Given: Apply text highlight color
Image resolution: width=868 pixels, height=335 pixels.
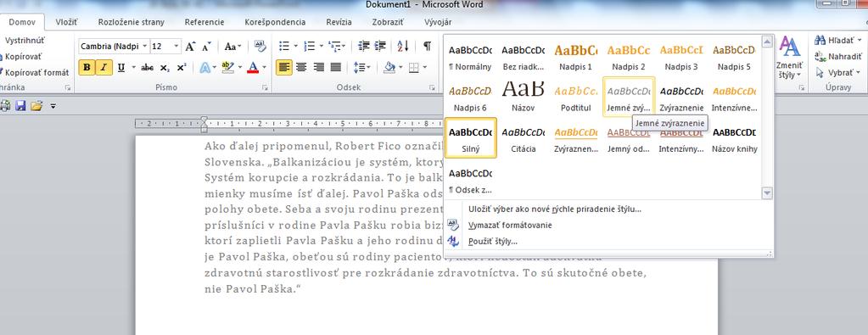Looking at the screenshot, I should click(227, 68).
